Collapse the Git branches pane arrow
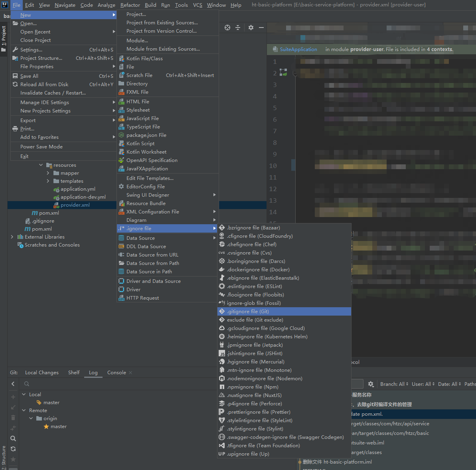 (13, 384)
